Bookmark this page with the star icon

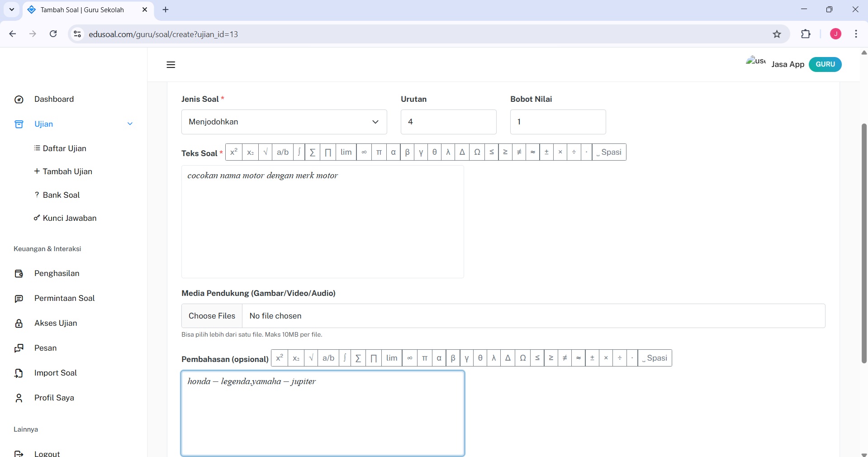[x=777, y=34]
